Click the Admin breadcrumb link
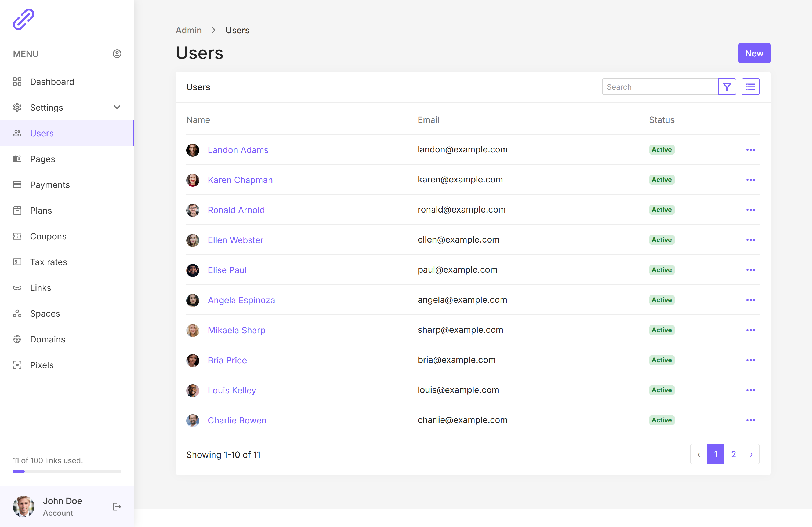Image resolution: width=812 pixels, height=527 pixels. 189,30
